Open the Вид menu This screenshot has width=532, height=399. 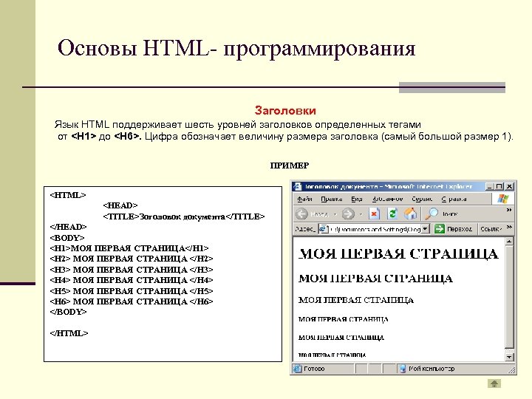[357, 199]
